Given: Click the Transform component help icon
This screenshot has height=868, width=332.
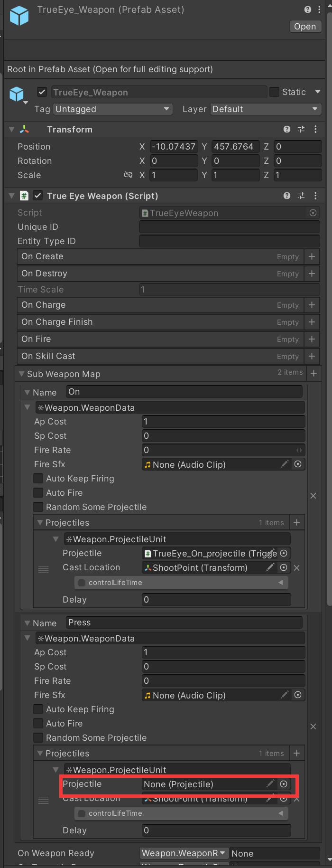Looking at the screenshot, I should coord(286,129).
